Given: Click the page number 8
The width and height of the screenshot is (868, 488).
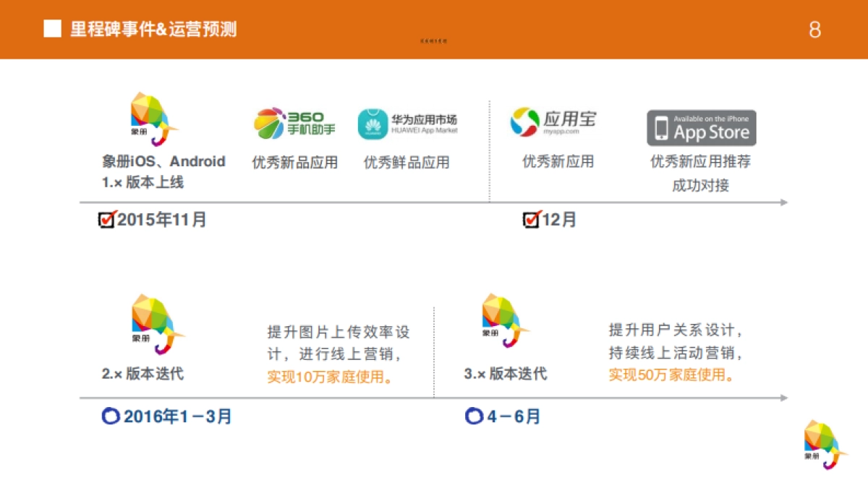Looking at the screenshot, I should [815, 30].
